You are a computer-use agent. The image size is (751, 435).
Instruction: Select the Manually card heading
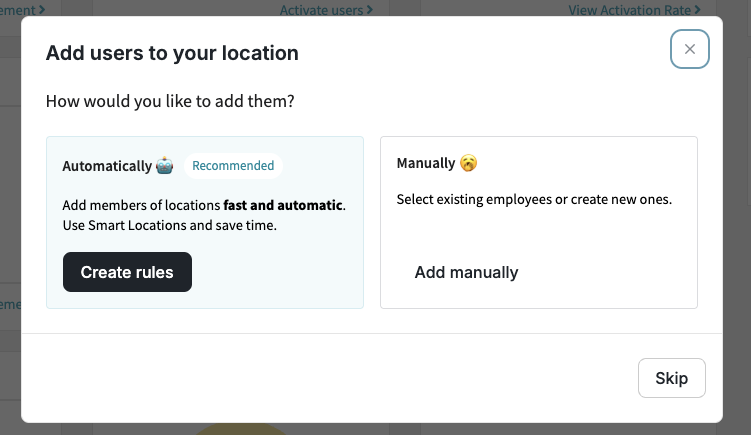click(425, 163)
